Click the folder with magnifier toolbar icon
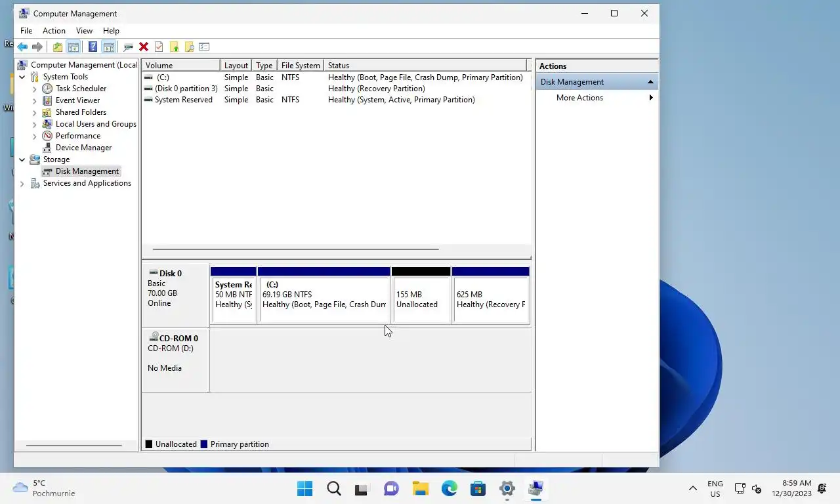The width and height of the screenshot is (840, 504). pos(189,47)
